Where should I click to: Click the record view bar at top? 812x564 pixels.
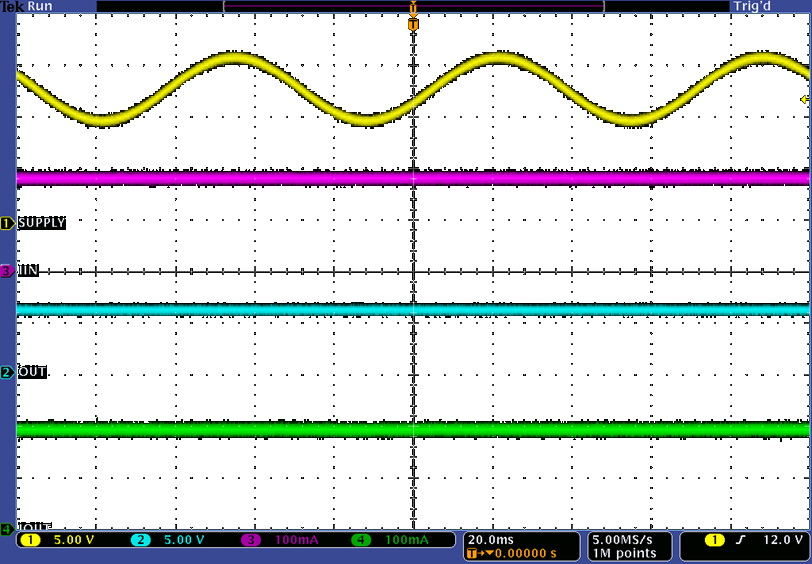pos(413,6)
